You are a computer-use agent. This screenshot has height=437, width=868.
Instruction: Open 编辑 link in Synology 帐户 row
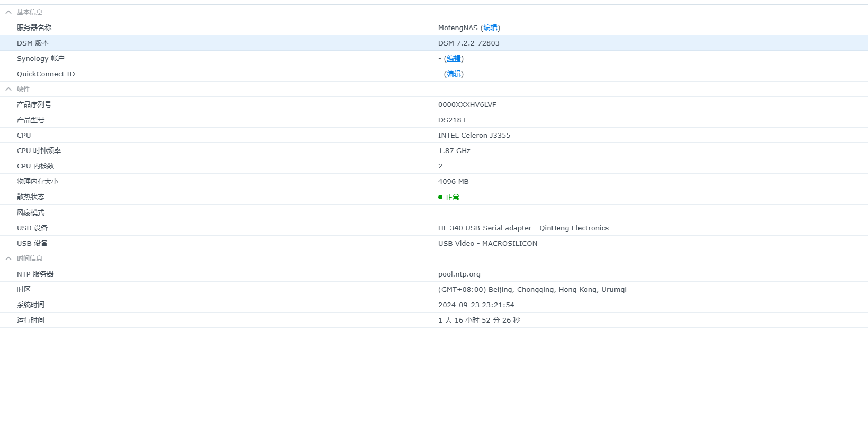pyautogui.click(x=454, y=59)
